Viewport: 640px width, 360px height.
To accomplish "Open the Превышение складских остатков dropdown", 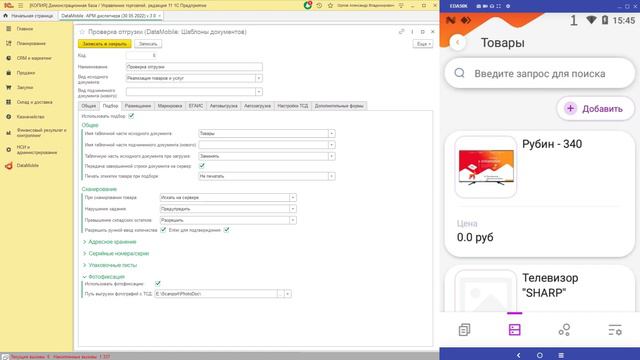I will click(x=293, y=220).
